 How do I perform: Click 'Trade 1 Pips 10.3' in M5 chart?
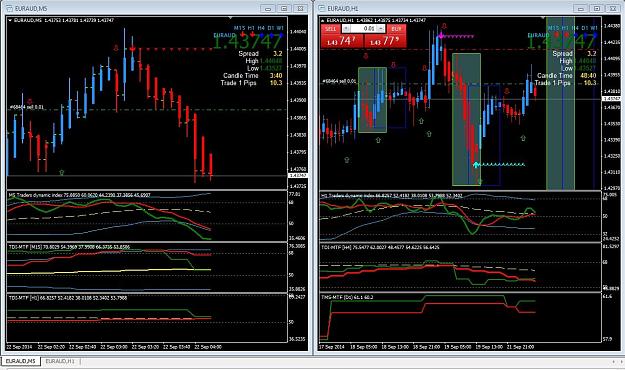click(252, 83)
